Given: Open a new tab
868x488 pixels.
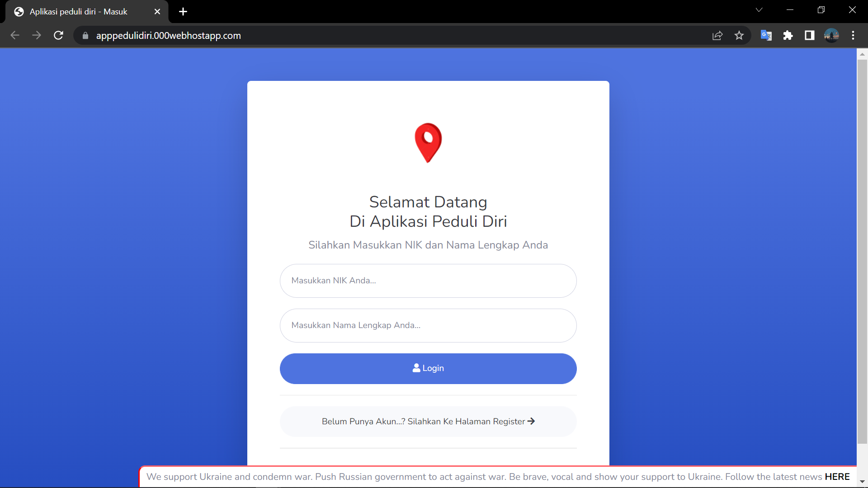Looking at the screenshot, I should [183, 12].
